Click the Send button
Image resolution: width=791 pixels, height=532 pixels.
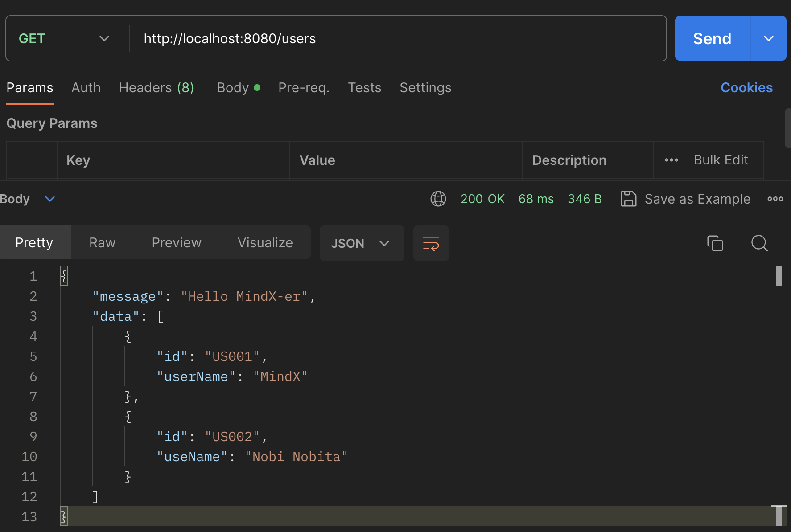coord(712,39)
